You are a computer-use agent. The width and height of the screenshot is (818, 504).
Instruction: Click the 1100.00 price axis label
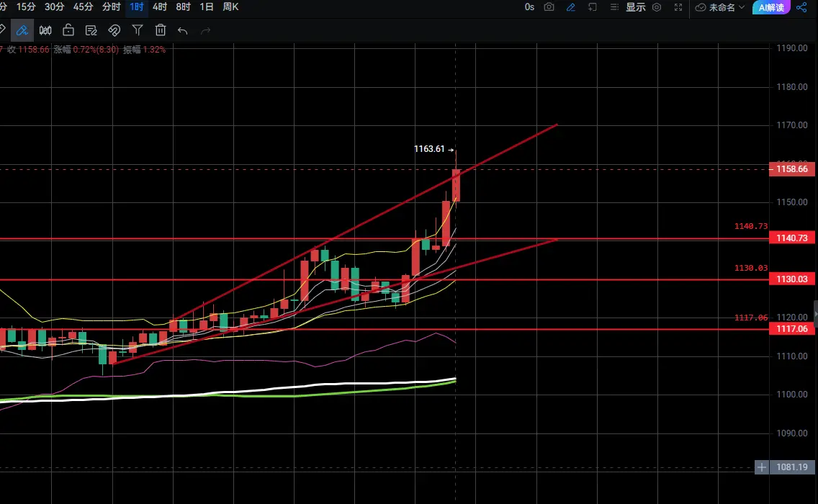(792, 395)
